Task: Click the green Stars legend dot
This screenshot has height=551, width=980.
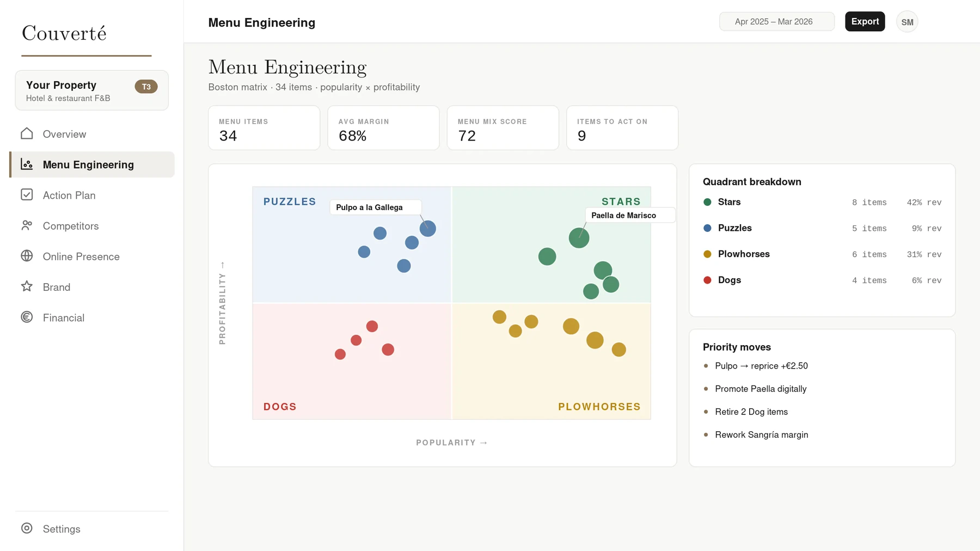Action: (x=707, y=202)
